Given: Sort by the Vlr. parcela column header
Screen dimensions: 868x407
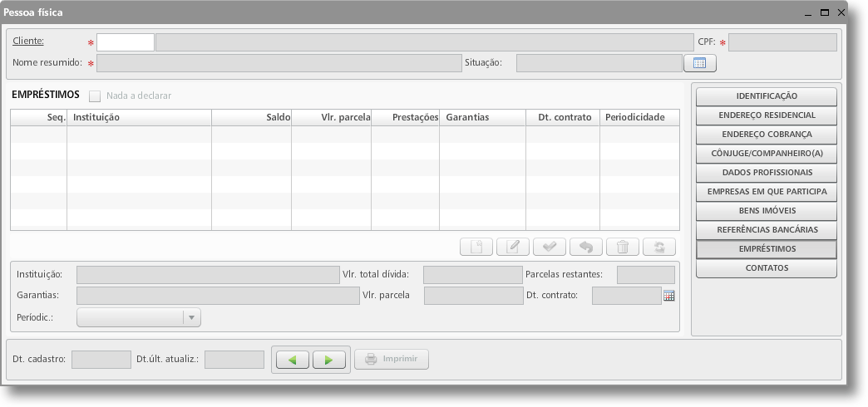Looking at the screenshot, I should coord(332,117).
